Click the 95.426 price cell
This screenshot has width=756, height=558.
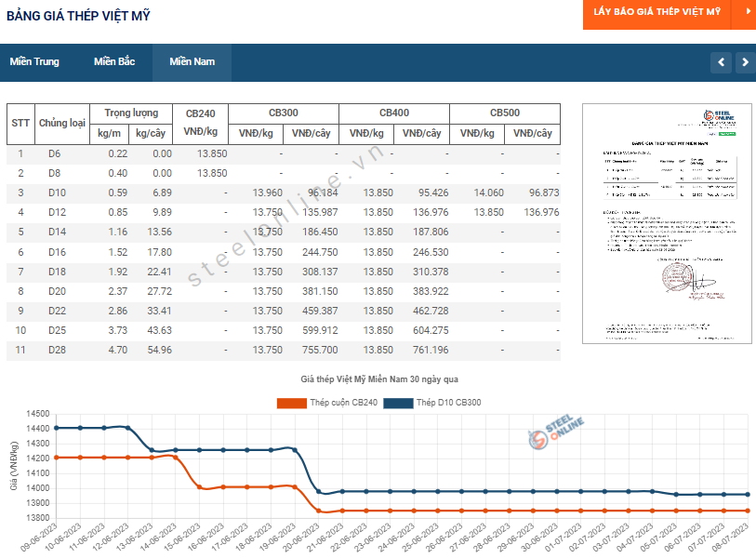click(433, 193)
